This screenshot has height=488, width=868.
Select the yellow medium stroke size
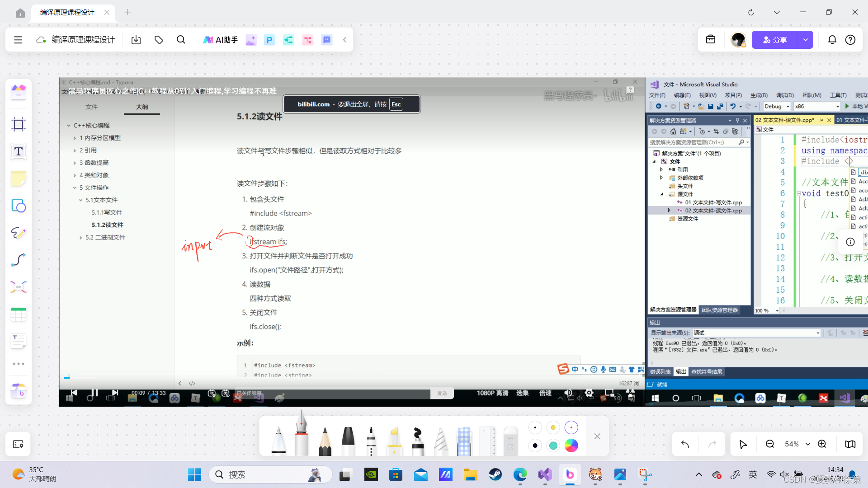tap(553, 427)
